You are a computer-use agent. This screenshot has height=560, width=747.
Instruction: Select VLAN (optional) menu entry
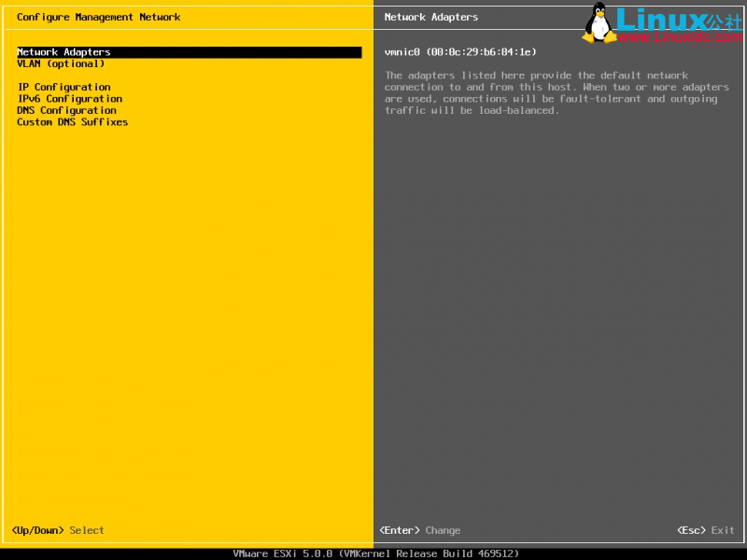point(61,63)
